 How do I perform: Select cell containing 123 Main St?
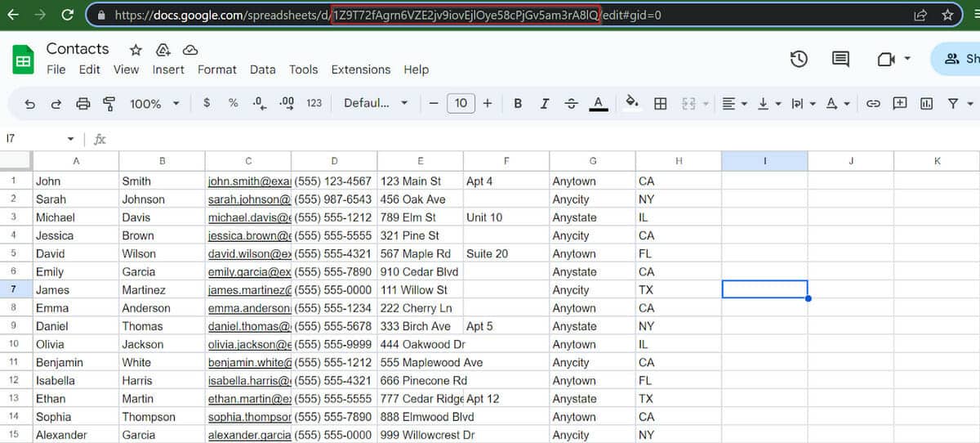[x=421, y=181]
